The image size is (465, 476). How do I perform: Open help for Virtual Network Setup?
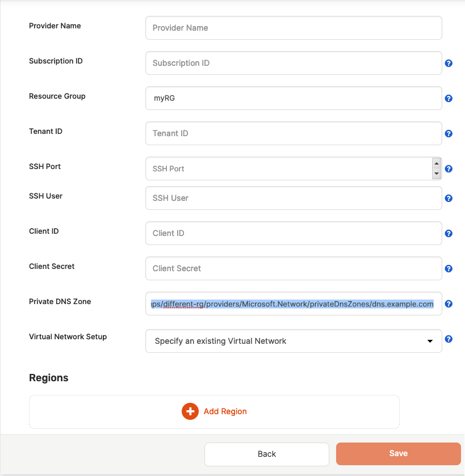pos(449,339)
